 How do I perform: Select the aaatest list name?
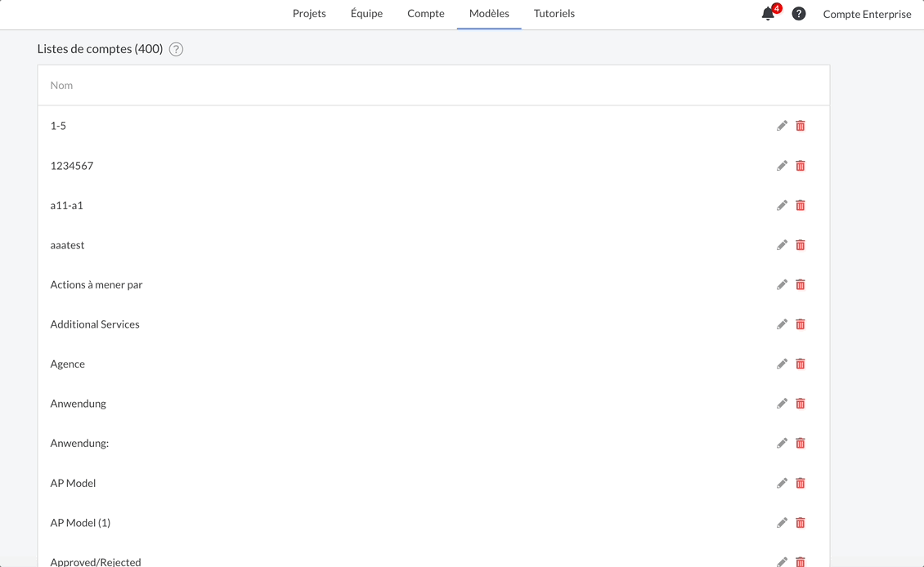67,245
